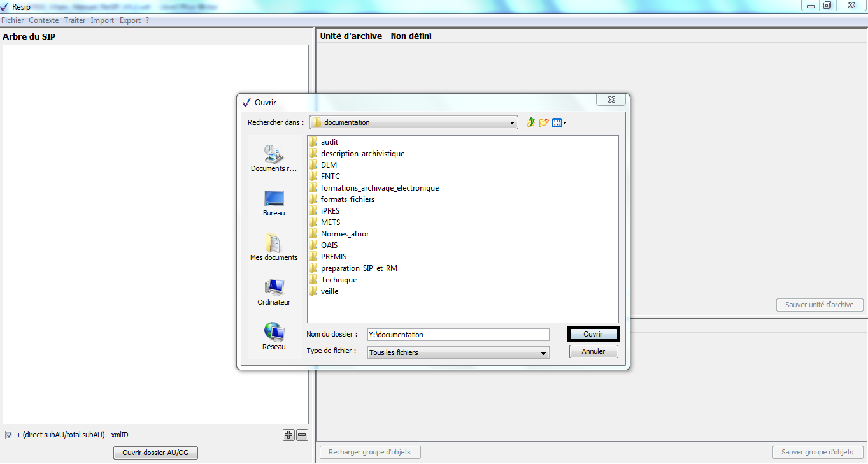
Task: Open the view mode icon menu
Action: coord(559,122)
